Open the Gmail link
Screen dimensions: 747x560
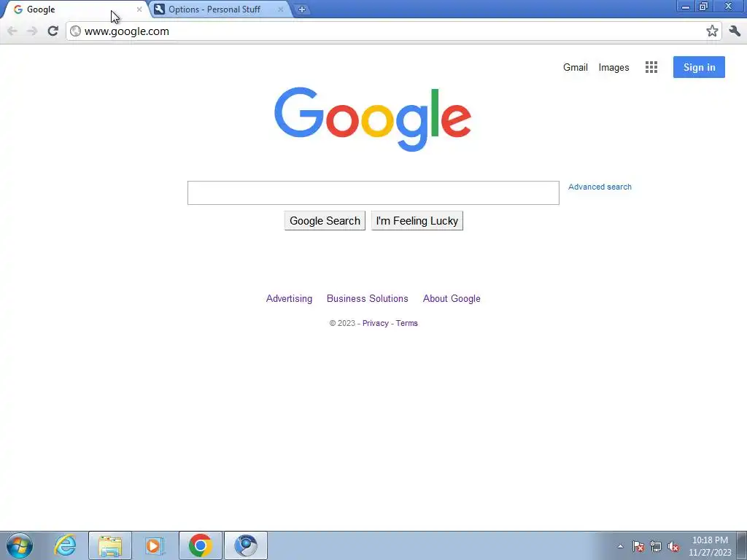coord(575,67)
